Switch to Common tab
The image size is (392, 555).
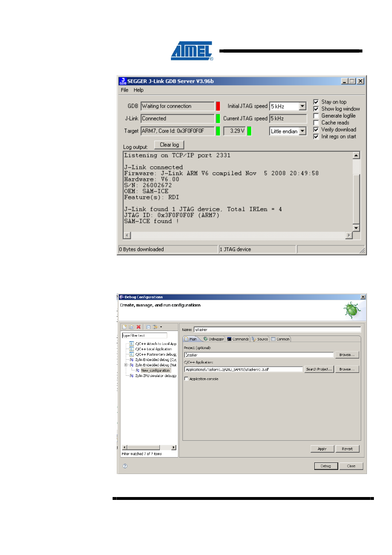click(x=280, y=339)
